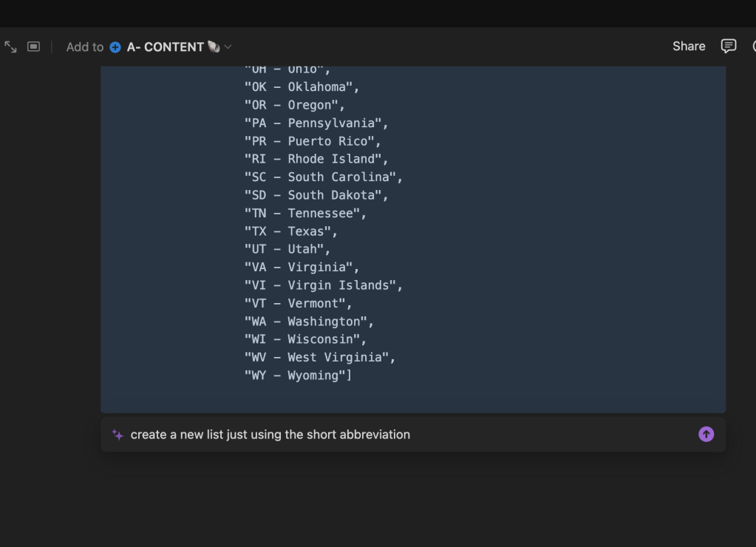The height and width of the screenshot is (547, 756).
Task: Click the Add to label
Action: pos(85,47)
